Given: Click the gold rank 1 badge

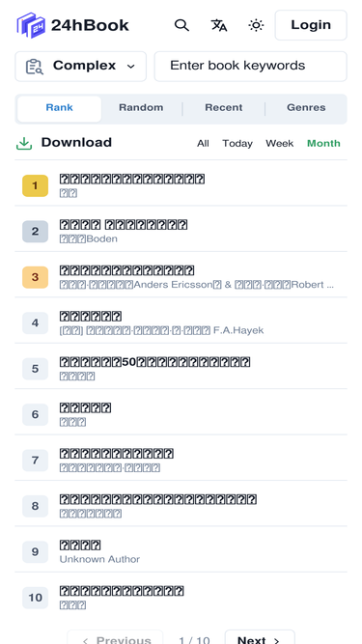Looking at the screenshot, I should [x=36, y=185].
